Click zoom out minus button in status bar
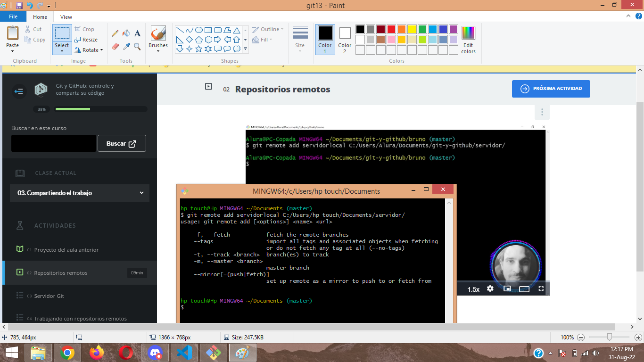 pyautogui.click(x=581, y=337)
